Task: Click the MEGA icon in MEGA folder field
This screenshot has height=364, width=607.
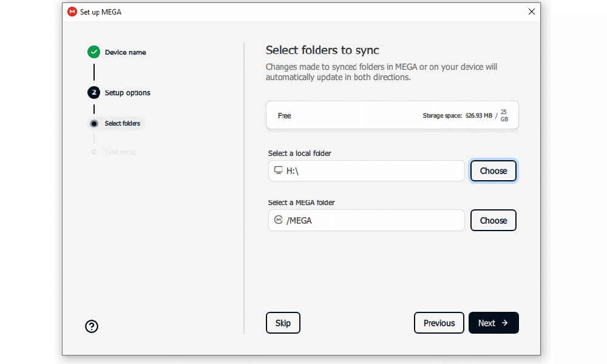Action: tap(279, 220)
